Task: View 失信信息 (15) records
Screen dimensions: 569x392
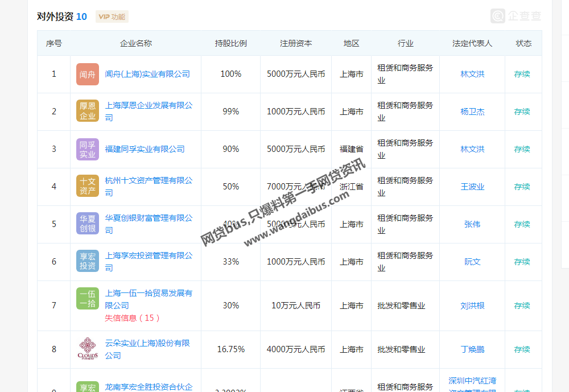Action: point(132,318)
